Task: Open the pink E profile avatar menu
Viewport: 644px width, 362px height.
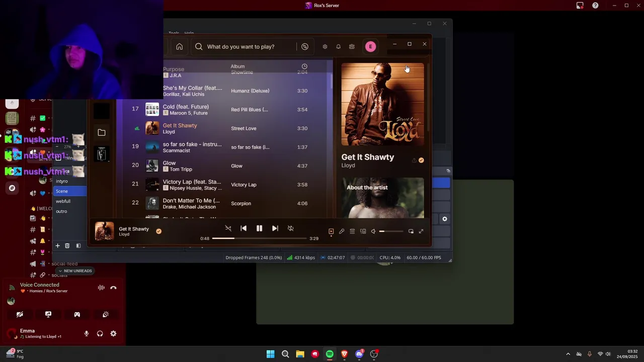Action: click(x=370, y=46)
